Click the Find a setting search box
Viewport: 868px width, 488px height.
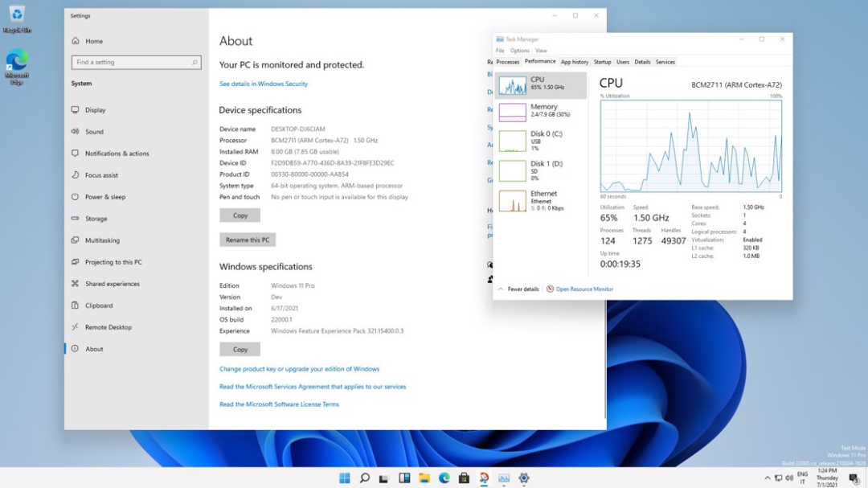click(135, 62)
